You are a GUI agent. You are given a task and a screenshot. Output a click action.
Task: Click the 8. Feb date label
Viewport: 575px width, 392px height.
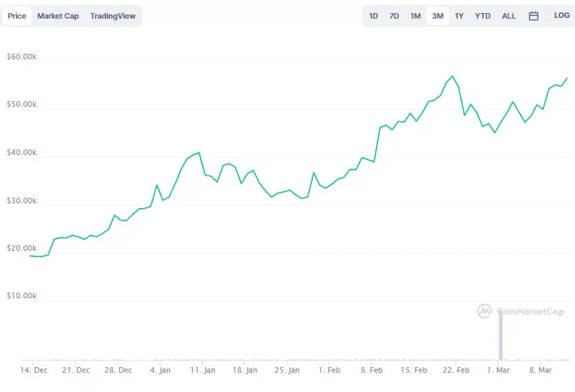(x=371, y=370)
